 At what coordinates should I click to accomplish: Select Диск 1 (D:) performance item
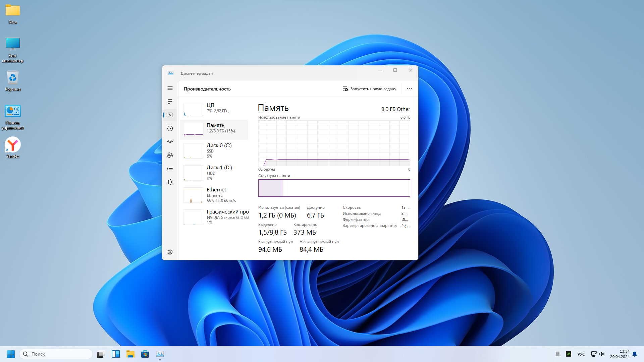pos(215,173)
